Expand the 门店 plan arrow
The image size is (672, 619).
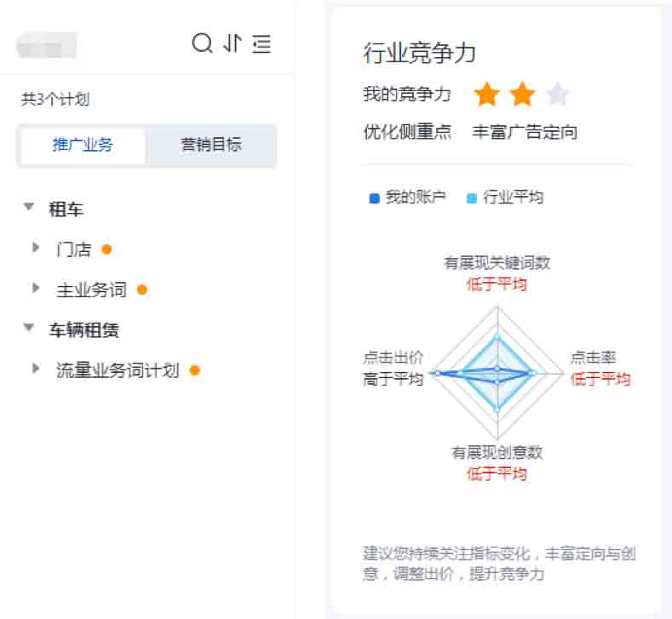pos(36,248)
